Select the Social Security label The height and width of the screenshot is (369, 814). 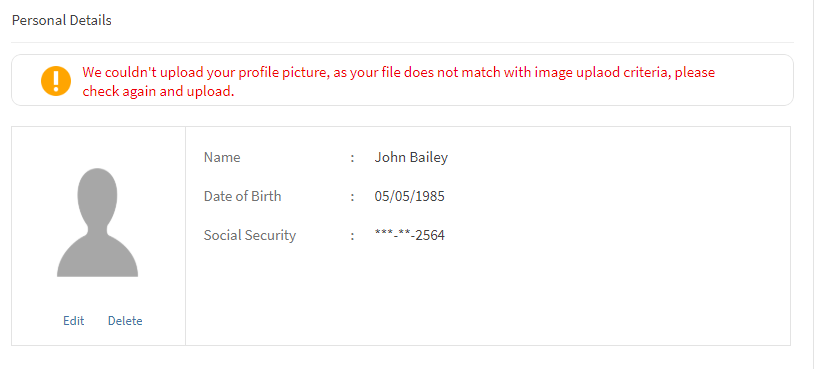pos(250,235)
